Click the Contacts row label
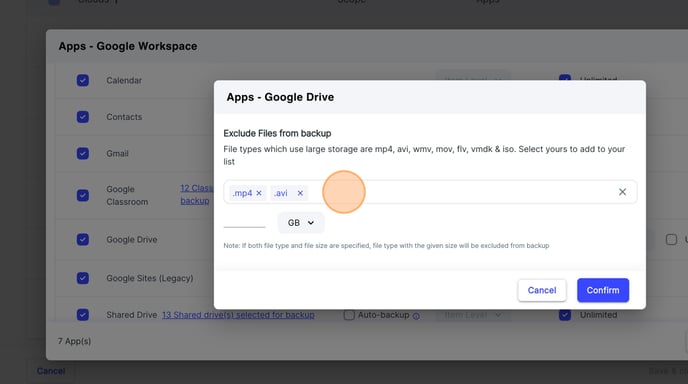This screenshot has height=384, width=688. pyautogui.click(x=124, y=117)
